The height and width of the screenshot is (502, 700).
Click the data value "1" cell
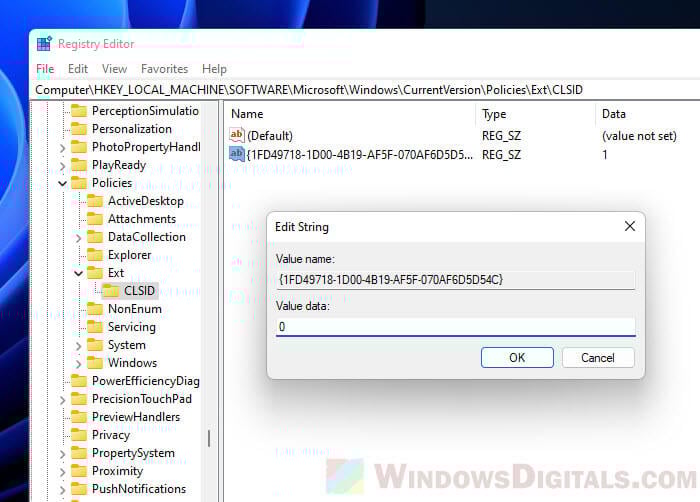tap(605, 155)
